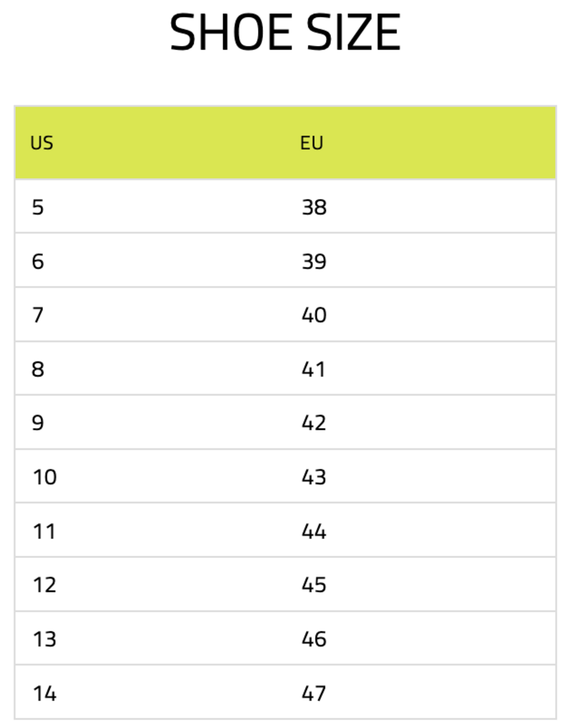Pick US size 9 cell
The height and width of the screenshot is (728, 569).
[38, 423]
